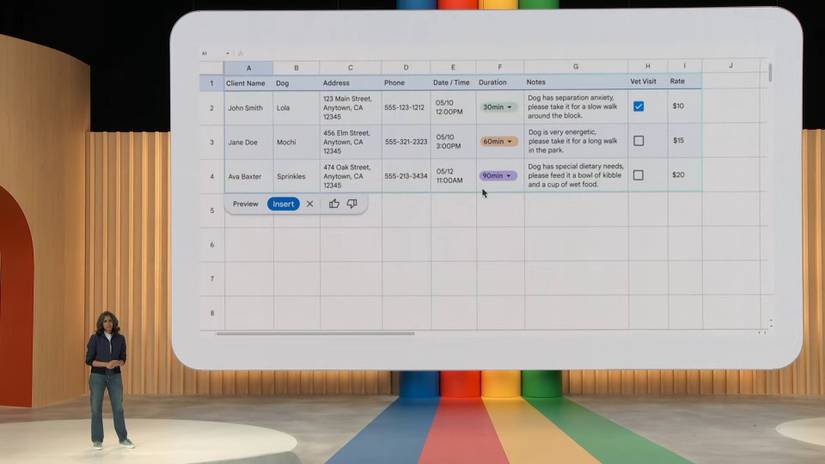The height and width of the screenshot is (464, 825).
Task: Select row 6 header
Action: click(212, 245)
